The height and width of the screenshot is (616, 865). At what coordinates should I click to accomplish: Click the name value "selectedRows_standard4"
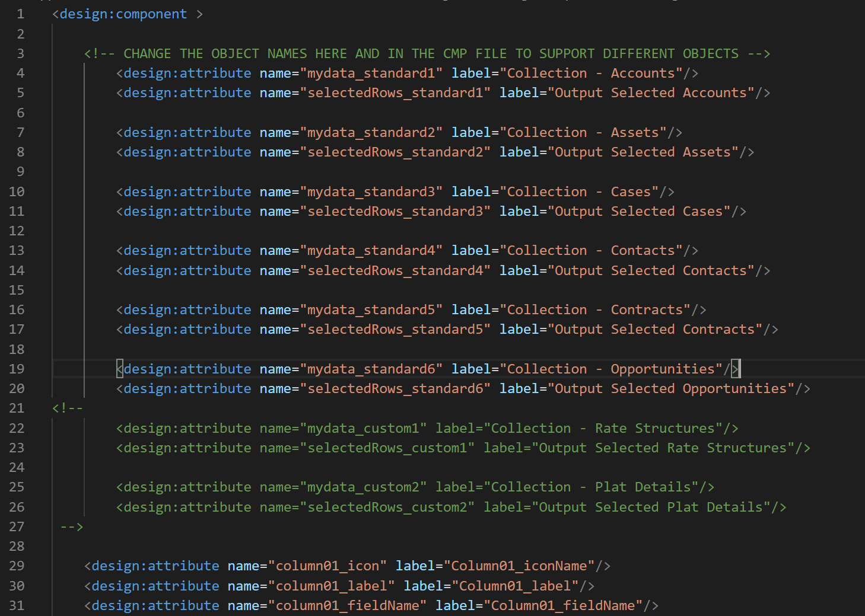click(395, 271)
